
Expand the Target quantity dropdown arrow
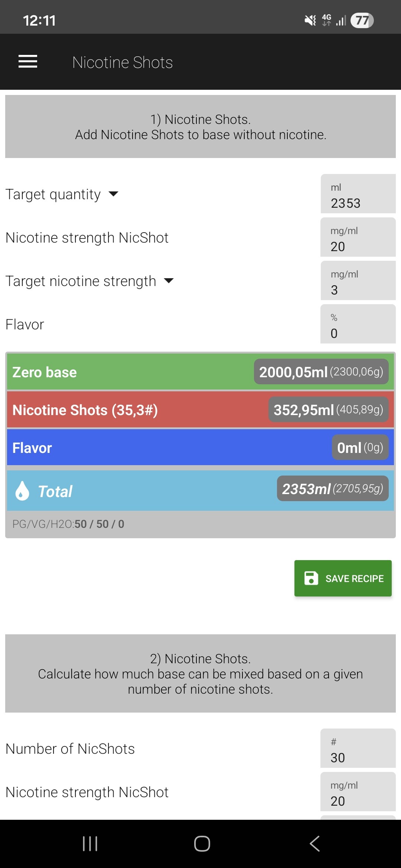coord(113,194)
